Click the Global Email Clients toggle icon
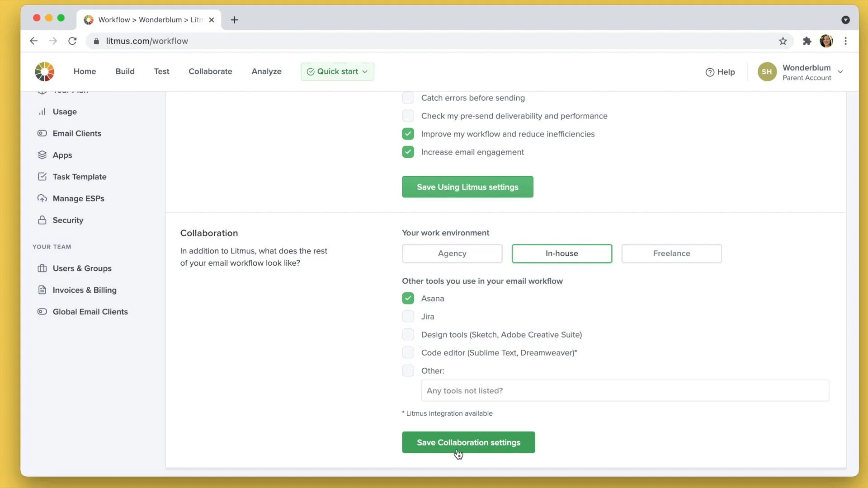 (42, 312)
